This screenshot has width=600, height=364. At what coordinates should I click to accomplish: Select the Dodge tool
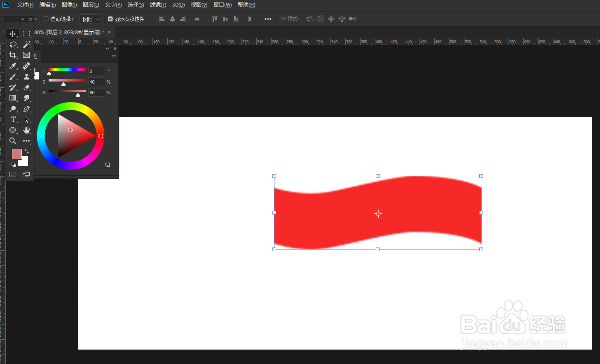click(13, 109)
